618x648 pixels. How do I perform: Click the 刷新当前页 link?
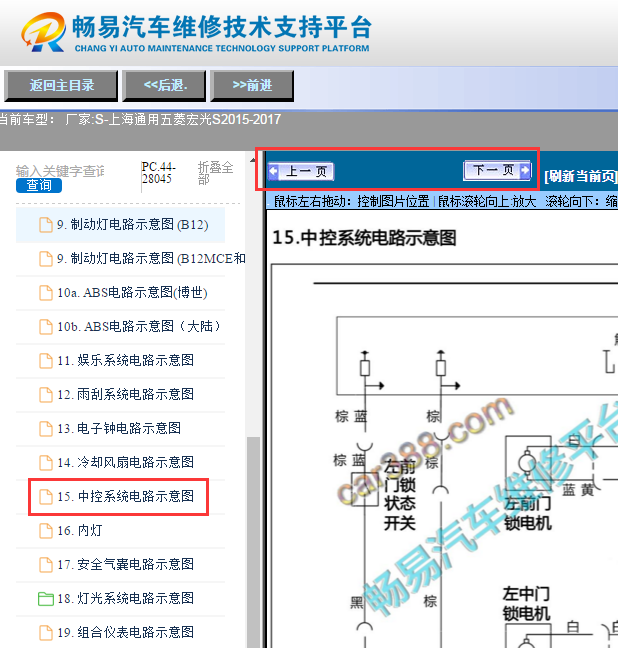coord(580,176)
